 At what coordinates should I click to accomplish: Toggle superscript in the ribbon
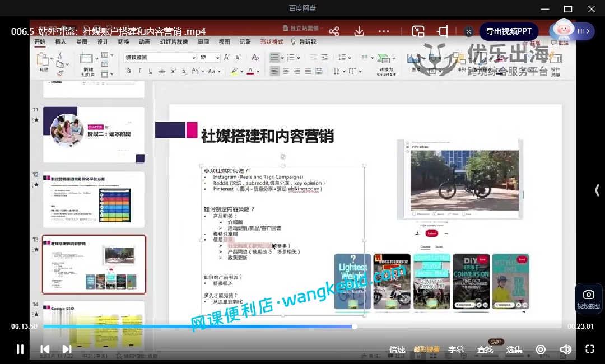coord(174,71)
